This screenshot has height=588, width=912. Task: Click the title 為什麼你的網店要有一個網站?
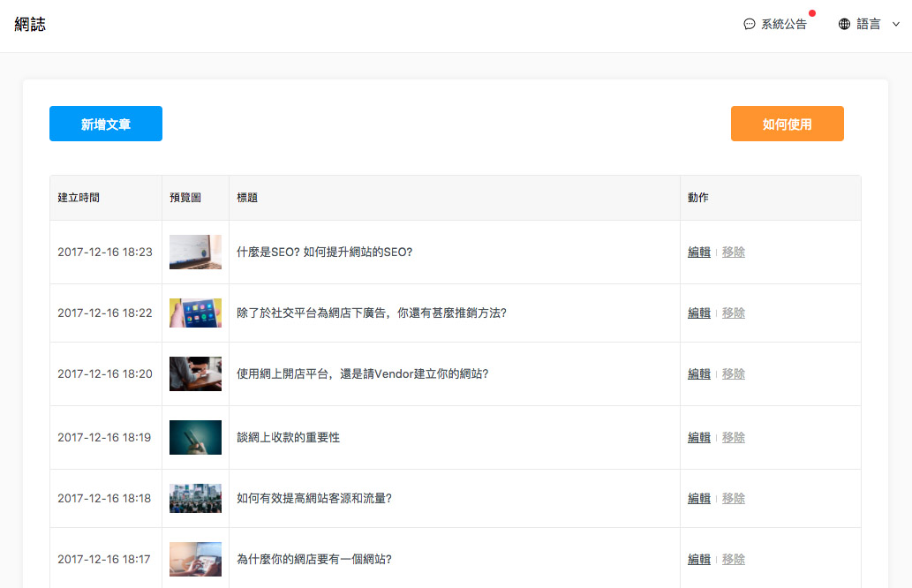314,560
